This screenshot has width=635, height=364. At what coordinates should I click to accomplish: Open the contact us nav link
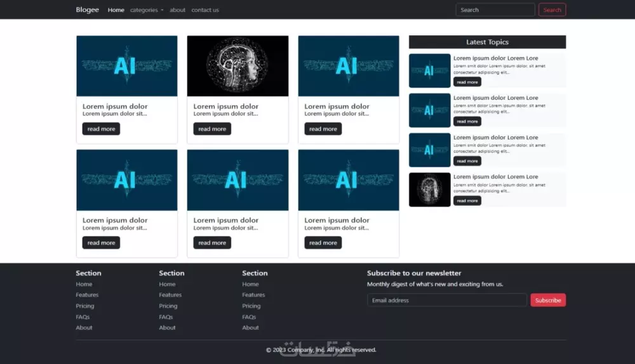[205, 10]
